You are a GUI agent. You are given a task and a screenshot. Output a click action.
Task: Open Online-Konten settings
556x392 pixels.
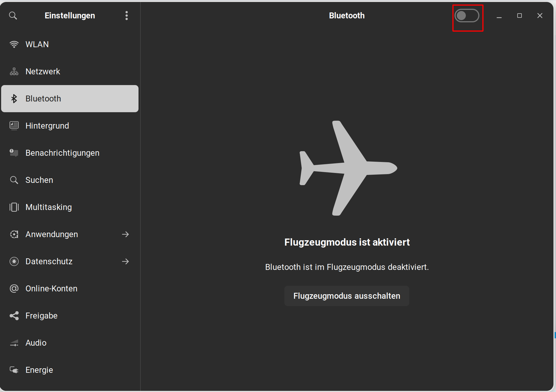coord(70,289)
